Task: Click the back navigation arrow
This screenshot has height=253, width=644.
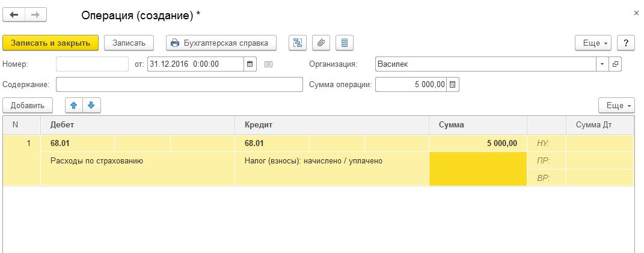Action: coord(14,15)
